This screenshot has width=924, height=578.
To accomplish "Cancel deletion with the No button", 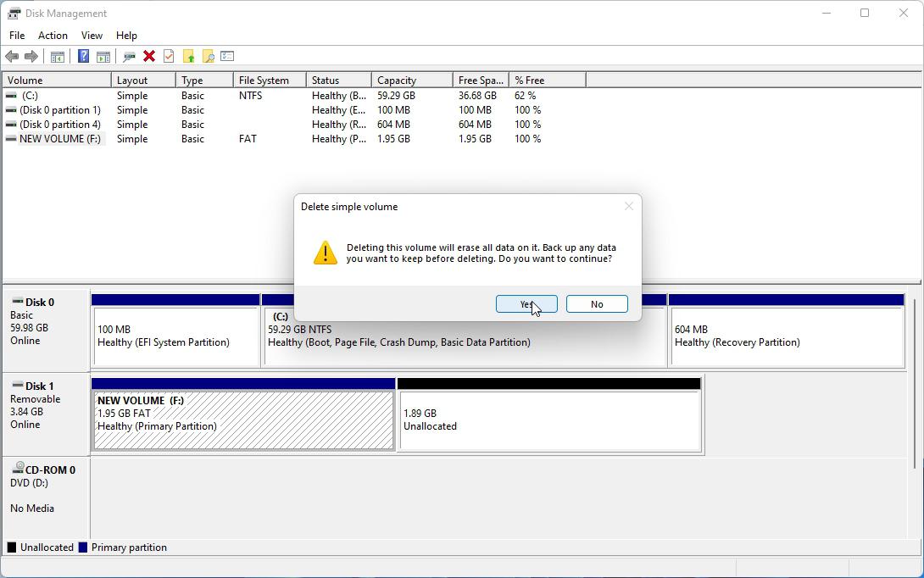I will (597, 304).
